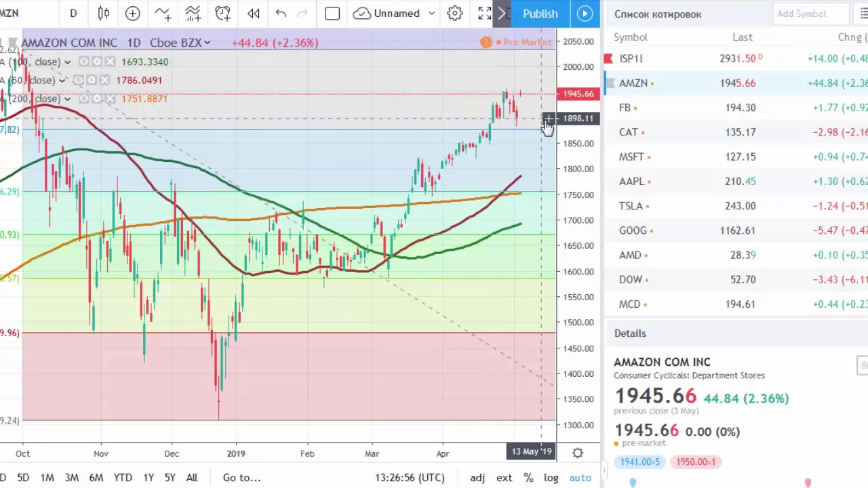Image resolution: width=868 pixels, height=488 pixels.
Task: Hide the 100-period MA with eye icon
Action: [84, 62]
